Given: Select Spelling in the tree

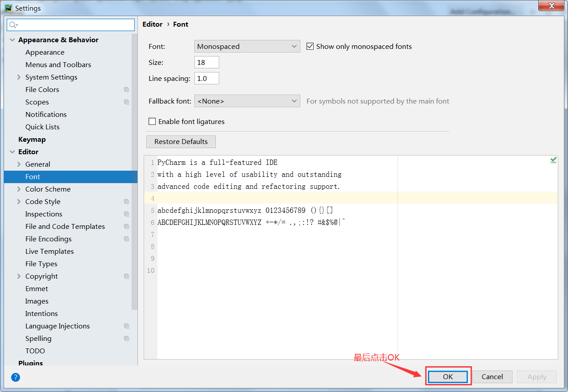Looking at the screenshot, I should click(x=38, y=338).
